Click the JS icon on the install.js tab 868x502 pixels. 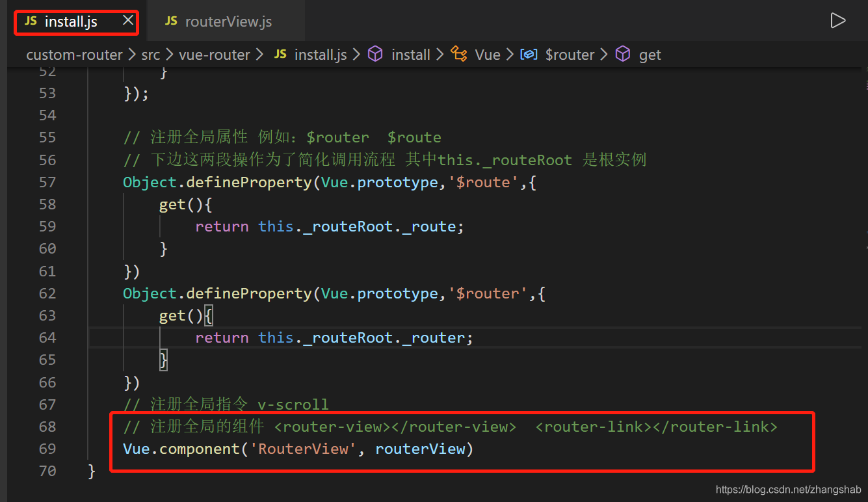[31, 21]
